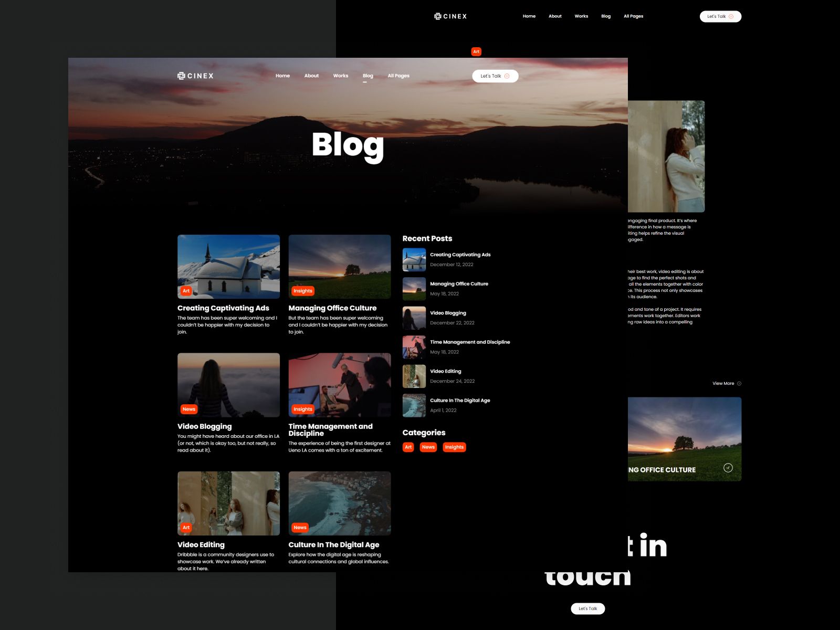Viewport: 840px width, 630px height.
Task: Filter by the News category under Categories
Action: 428,447
